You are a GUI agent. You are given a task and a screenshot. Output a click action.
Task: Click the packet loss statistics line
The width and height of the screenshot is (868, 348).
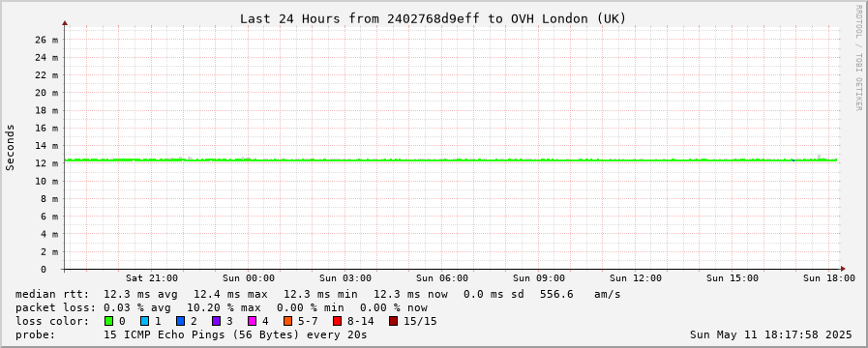(222, 307)
